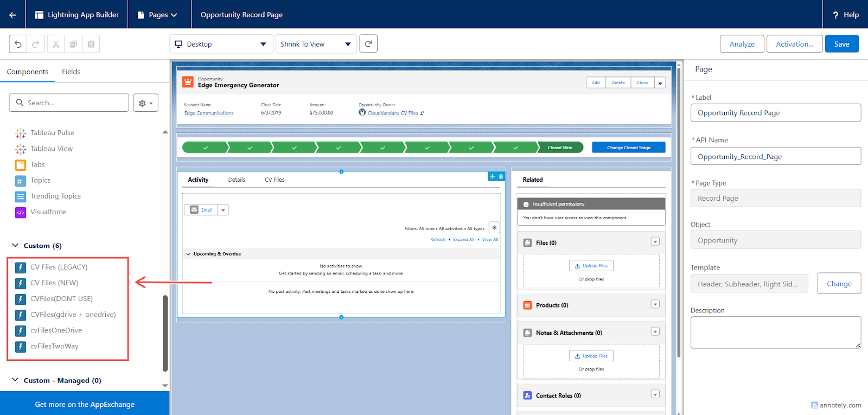The height and width of the screenshot is (415, 868).
Task: Click the delete trash icon on tabs component
Action: (501, 176)
